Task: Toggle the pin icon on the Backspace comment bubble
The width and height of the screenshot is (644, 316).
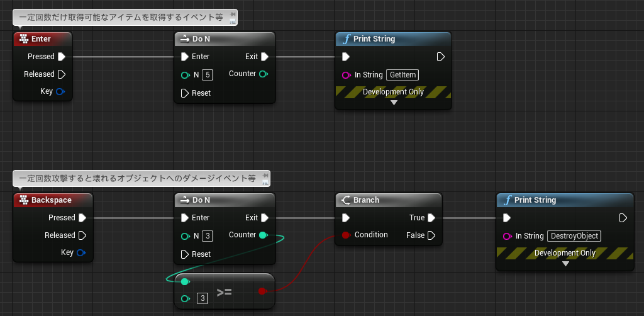Action: pos(266,176)
